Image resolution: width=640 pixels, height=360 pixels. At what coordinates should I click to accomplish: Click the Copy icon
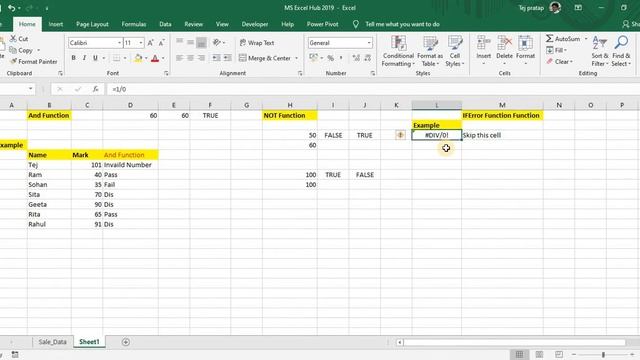[13, 50]
